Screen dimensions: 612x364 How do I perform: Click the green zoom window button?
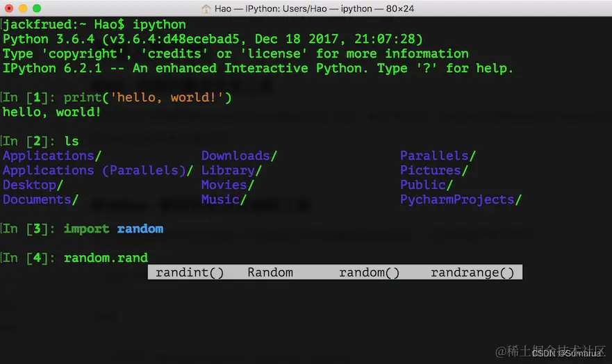point(37,8)
